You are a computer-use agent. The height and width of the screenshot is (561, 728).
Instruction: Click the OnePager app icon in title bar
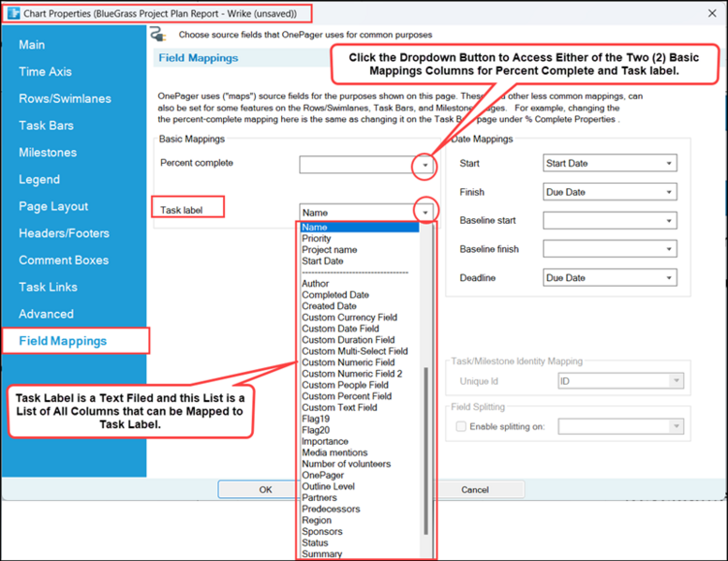click(13, 13)
